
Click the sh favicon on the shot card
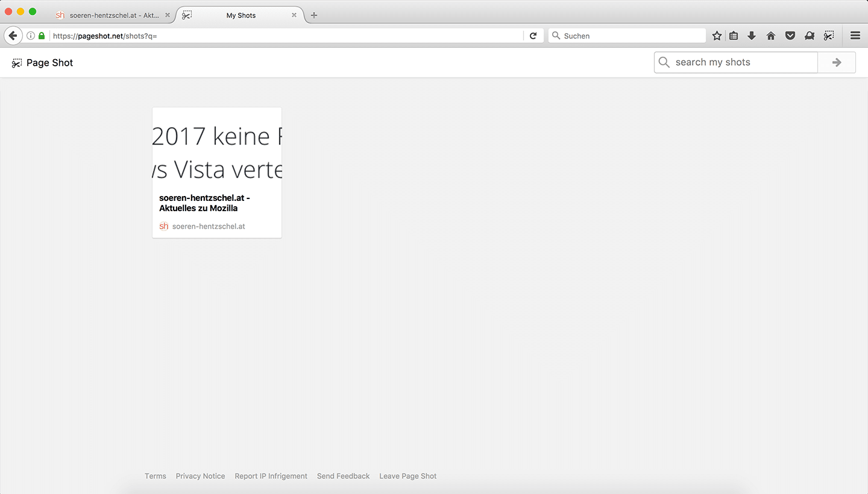click(164, 226)
